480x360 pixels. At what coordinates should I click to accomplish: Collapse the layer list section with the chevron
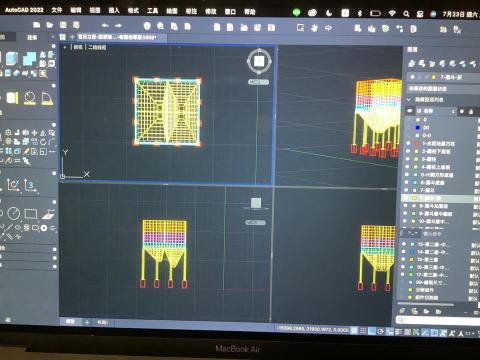click(409, 99)
